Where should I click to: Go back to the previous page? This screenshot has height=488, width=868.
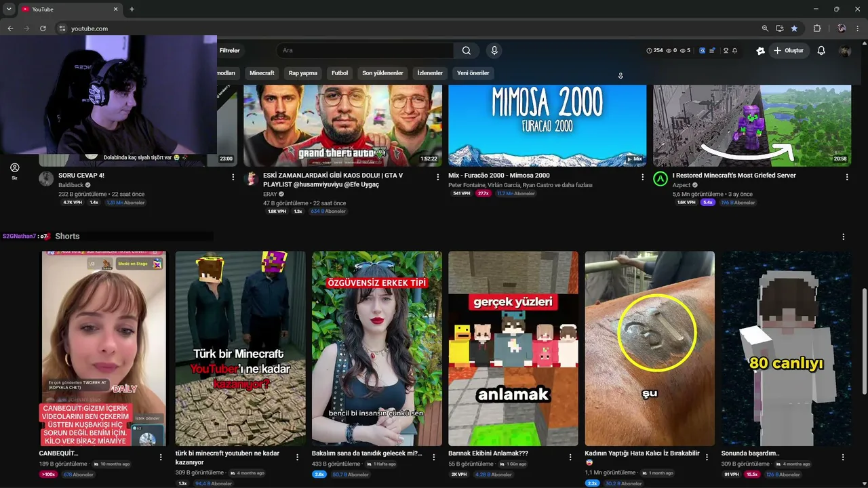click(x=10, y=28)
